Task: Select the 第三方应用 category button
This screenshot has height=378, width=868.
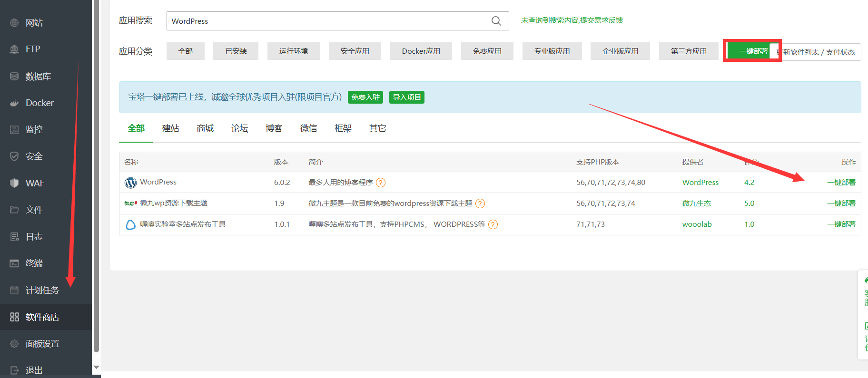Action: 689,51
